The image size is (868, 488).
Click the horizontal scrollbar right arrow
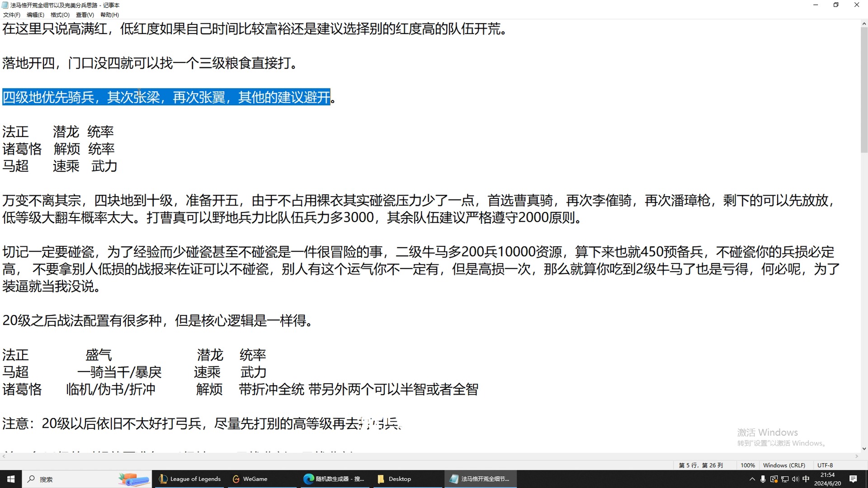[857, 456]
